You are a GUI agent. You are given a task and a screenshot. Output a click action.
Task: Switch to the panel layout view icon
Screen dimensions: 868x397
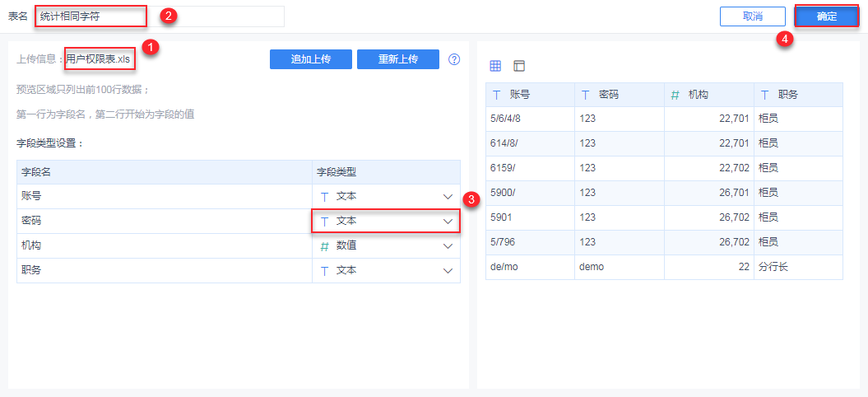click(x=518, y=66)
